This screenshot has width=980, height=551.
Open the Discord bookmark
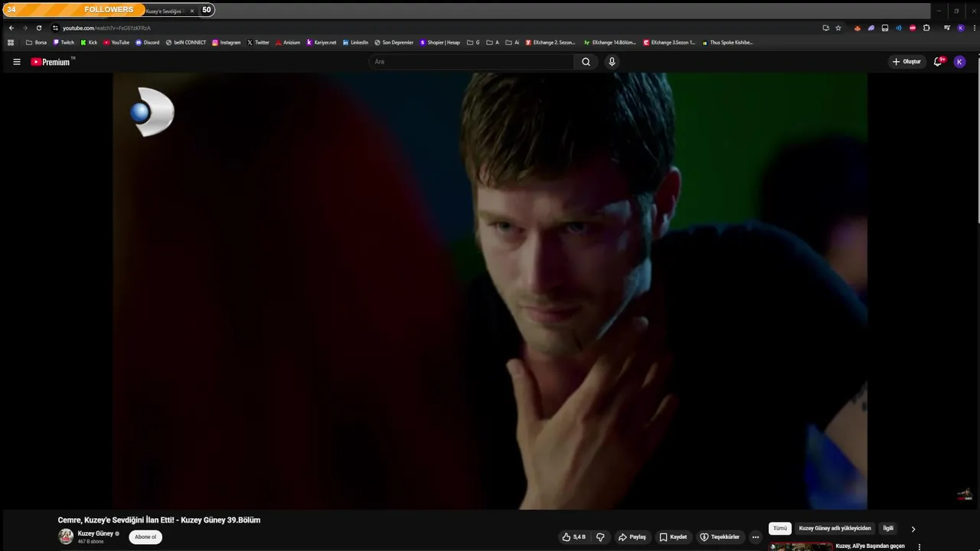(148, 43)
